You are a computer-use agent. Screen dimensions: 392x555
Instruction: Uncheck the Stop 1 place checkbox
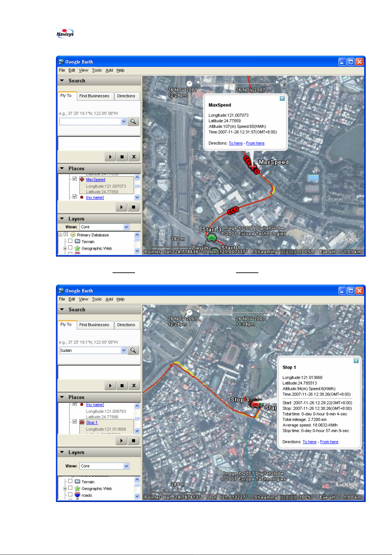pos(75,422)
